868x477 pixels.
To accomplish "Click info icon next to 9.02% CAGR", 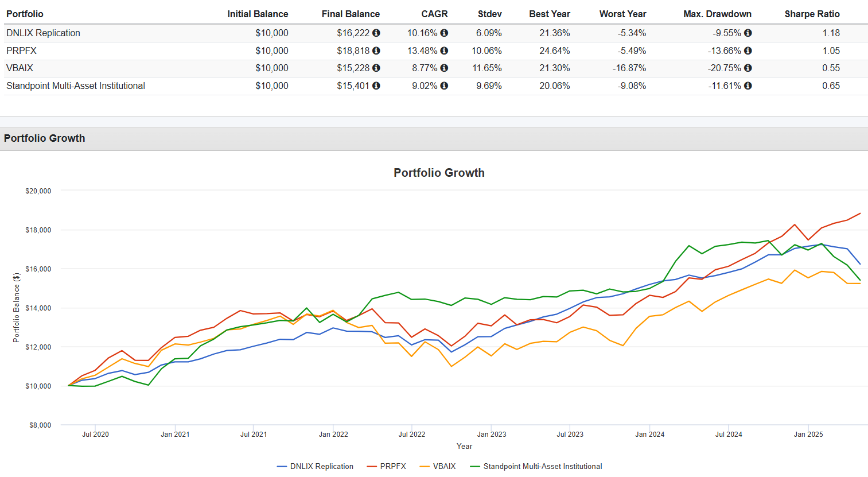I will [444, 86].
